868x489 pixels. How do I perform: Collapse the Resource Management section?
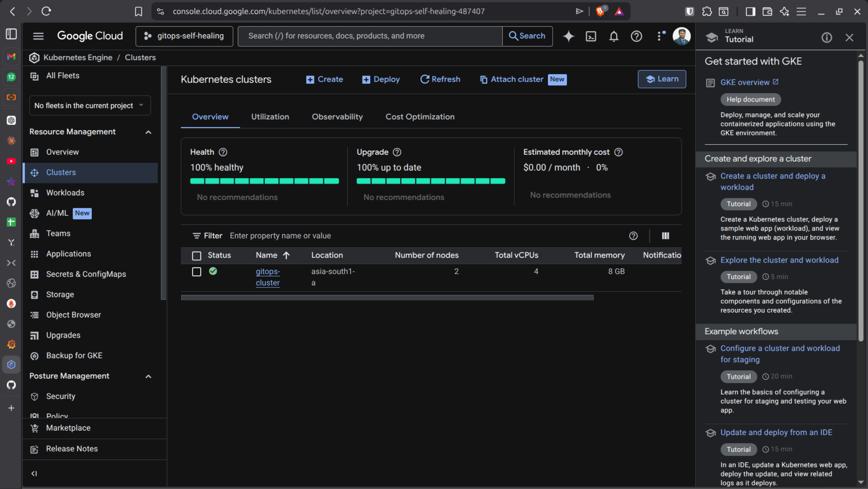tap(148, 132)
